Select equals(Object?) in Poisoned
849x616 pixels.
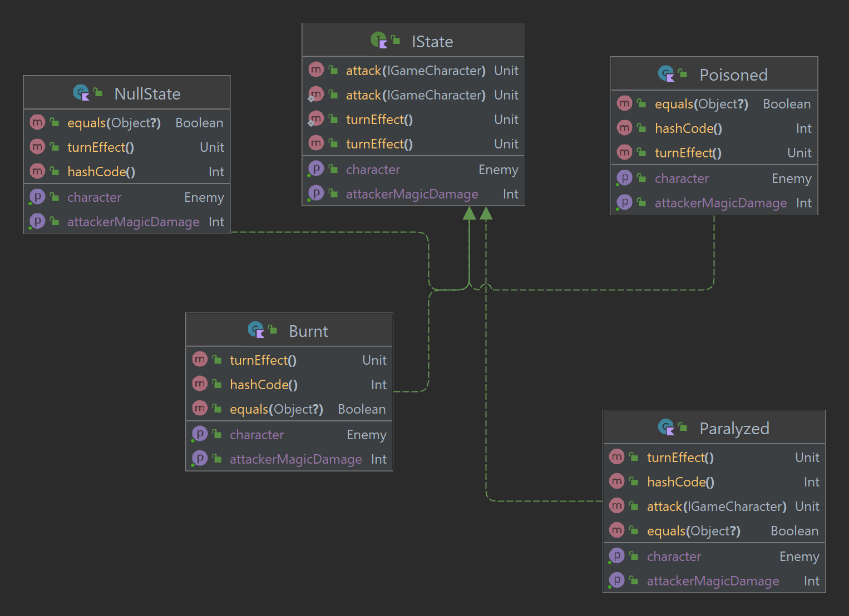[x=702, y=104]
